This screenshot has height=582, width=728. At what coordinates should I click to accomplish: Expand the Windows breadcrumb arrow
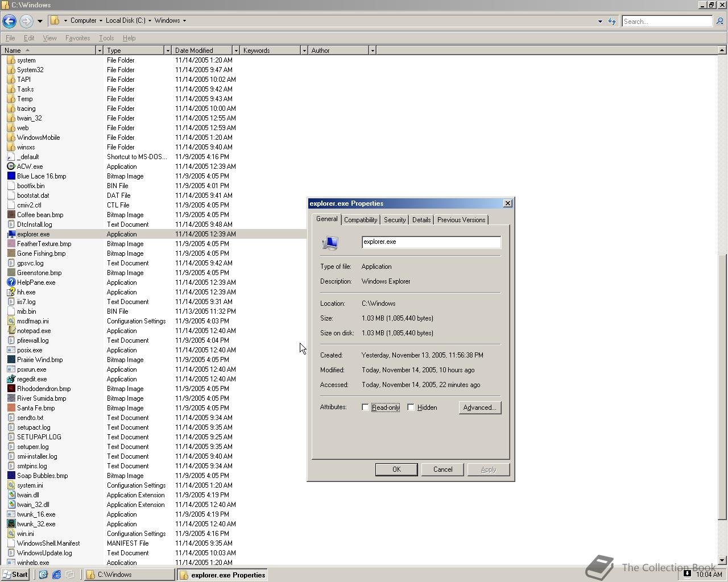click(x=184, y=20)
